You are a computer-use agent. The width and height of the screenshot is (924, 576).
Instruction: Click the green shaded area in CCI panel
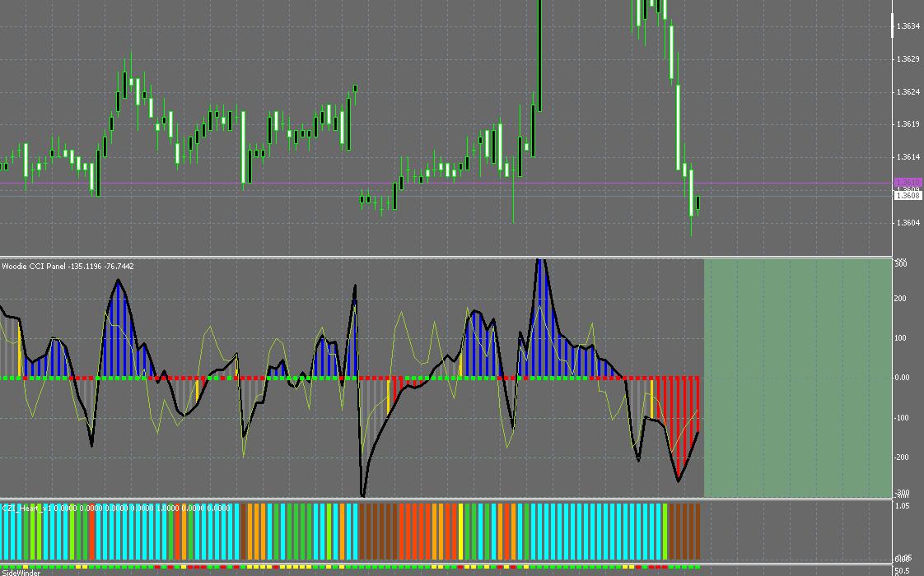(798, 378)
